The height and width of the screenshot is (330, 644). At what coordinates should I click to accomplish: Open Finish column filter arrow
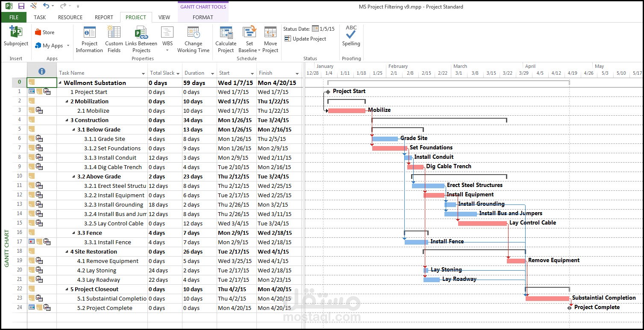(x=297, y=73)
